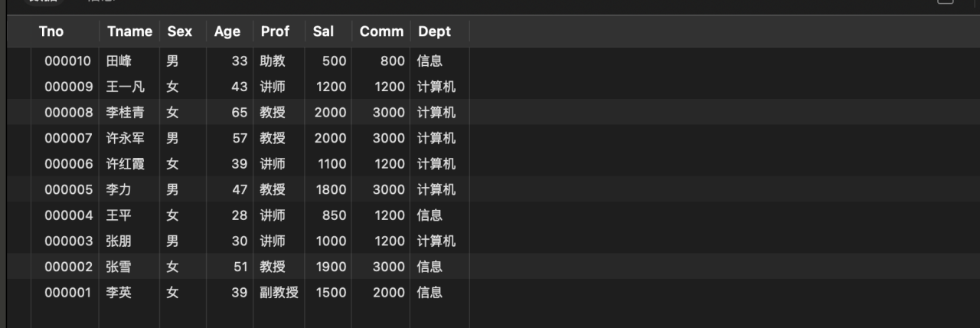Image resolution: width=980 pixels, height=328 pixels.
Task: Select the 许红霞 name cell
Action: [126, 164]
